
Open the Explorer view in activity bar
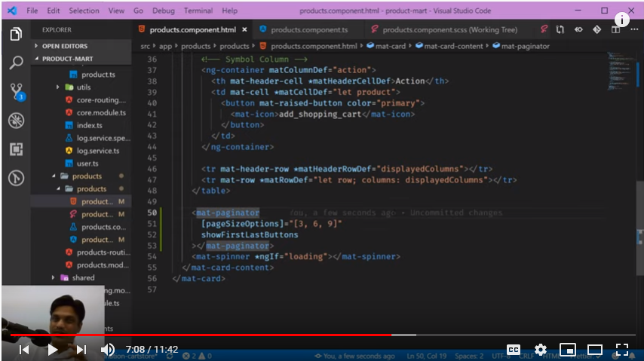pyautogui.click(x=16, y=35)
